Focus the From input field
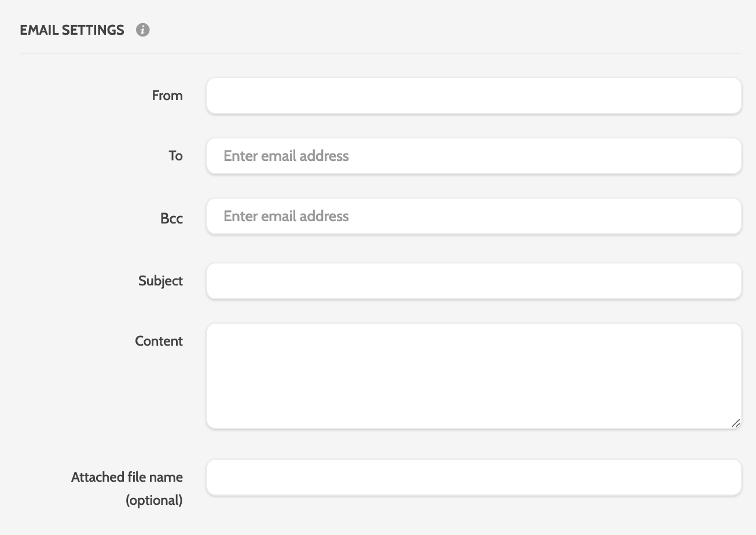The height and width of the screenshot is (535, 756). (474, 96)
